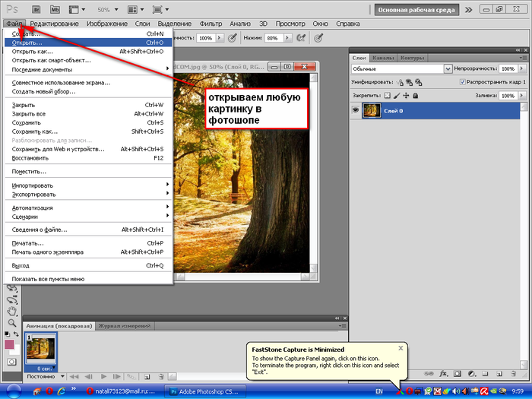Click the tablet pressure icon after 80% field

[301, 38]
